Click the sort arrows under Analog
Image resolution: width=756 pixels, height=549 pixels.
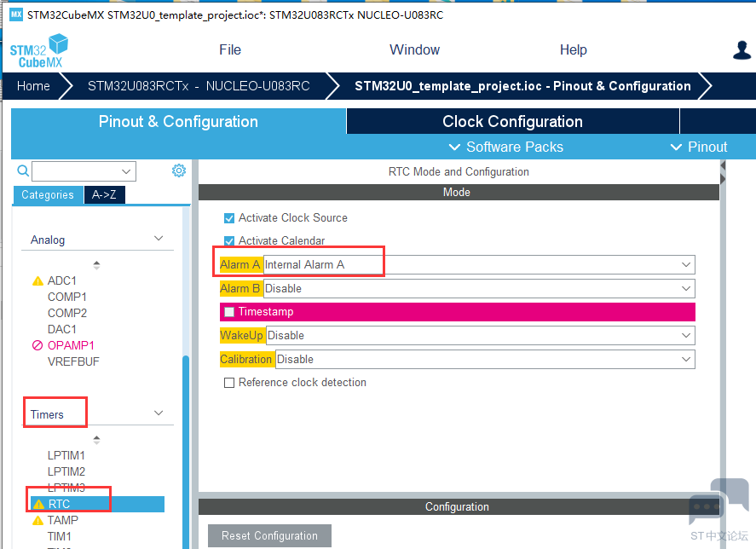(x=96, y=265)
